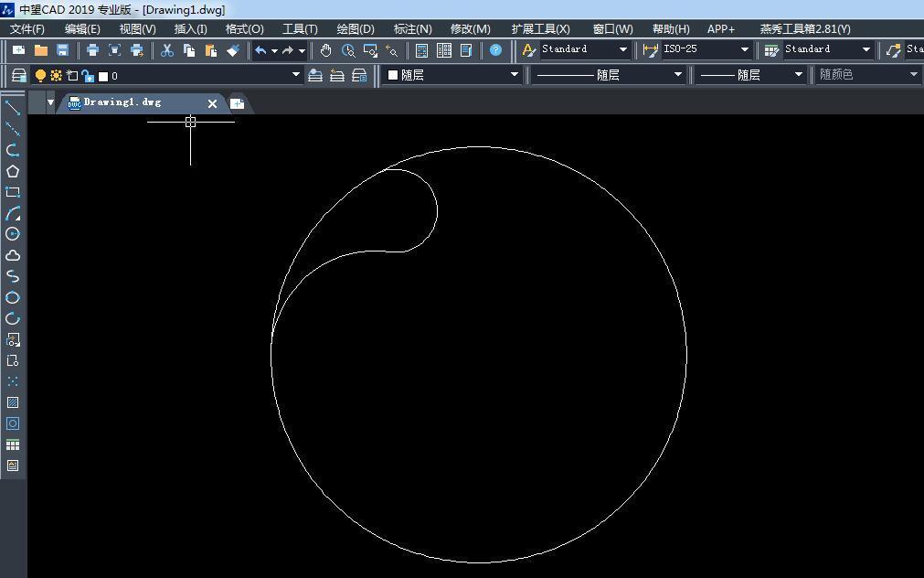Select the Hatch tool

[13, 402]
